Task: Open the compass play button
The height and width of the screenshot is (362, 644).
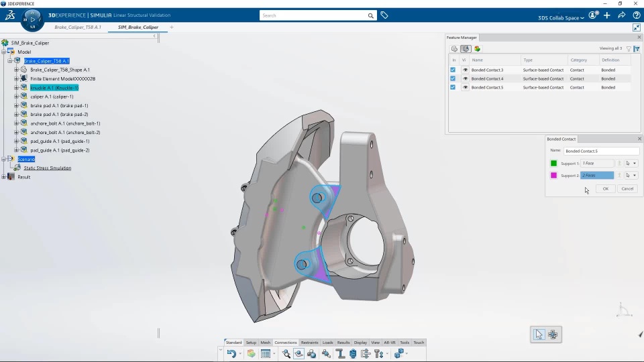Action: coord(32,19)
